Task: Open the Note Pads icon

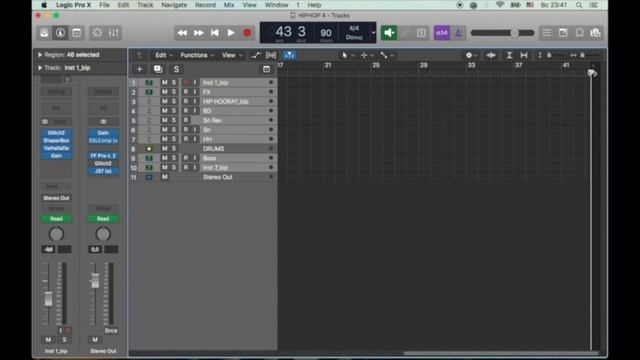Action: point(563,33)
